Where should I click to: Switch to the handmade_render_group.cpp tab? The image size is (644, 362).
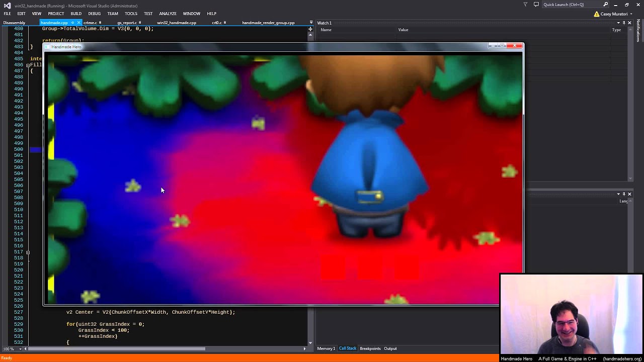[268, 23]
